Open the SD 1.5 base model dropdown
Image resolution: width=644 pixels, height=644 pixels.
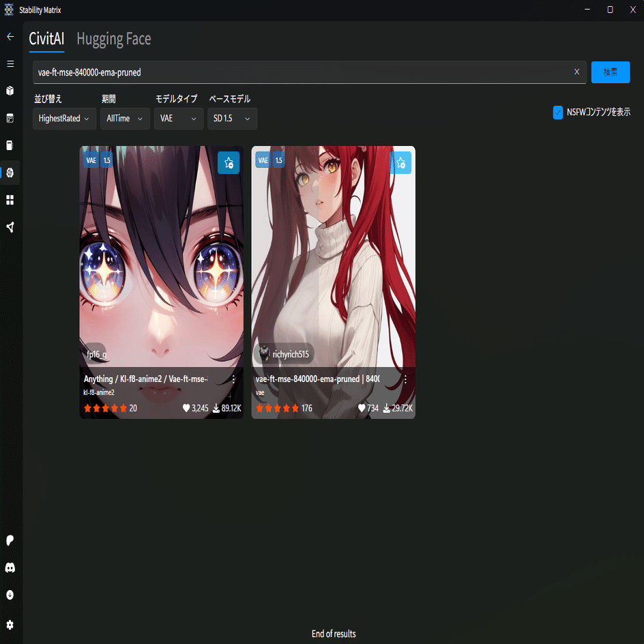[x=232, y=119]
